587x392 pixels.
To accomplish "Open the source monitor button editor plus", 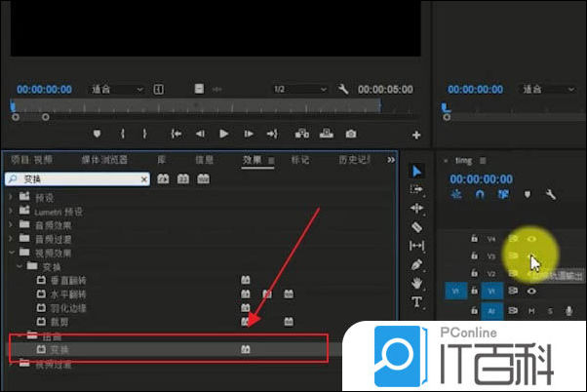I will (416, 135).
